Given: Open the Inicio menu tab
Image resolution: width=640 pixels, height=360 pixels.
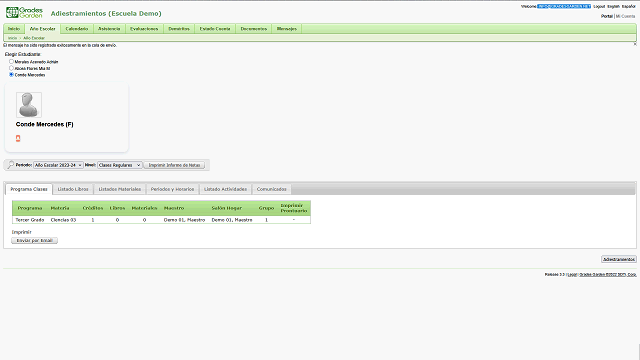Looking at the screenshot, I should pyautogui.click(x=14, y=29).
